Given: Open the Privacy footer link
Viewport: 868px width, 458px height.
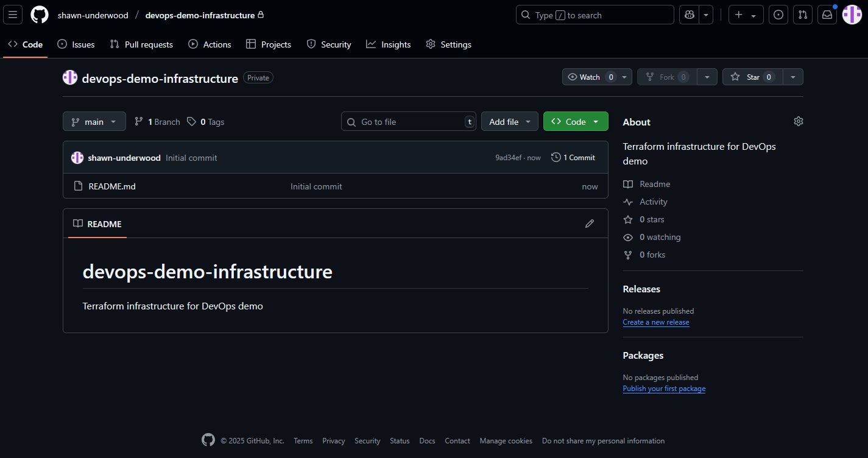Looking at the screenshot, I should point(334,441).
